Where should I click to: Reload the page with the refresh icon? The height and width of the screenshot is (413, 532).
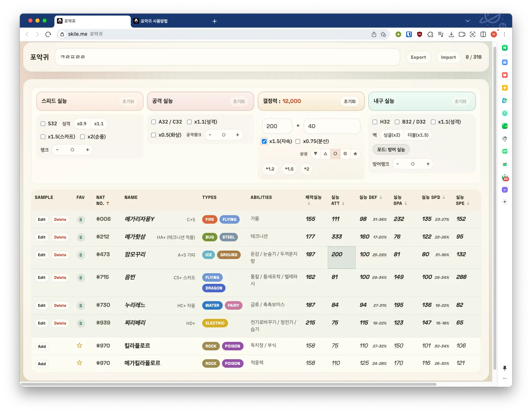click(48, 34)
